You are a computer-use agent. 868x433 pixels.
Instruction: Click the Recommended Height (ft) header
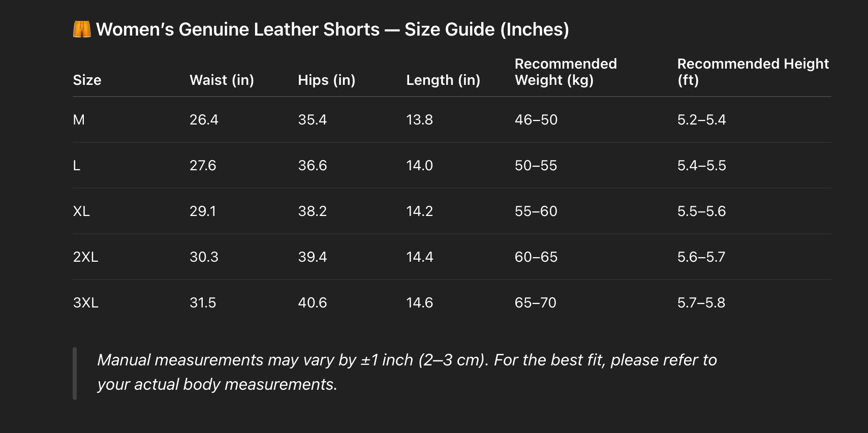click(x=753, y=72)
